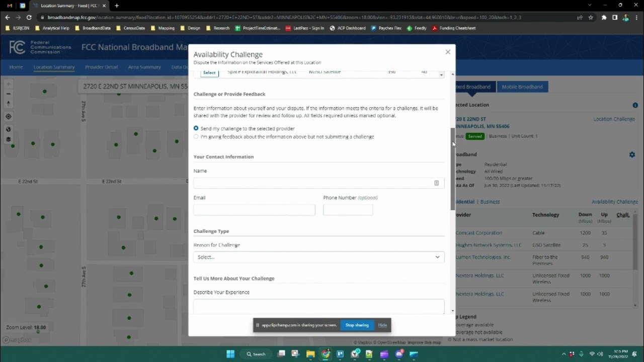Open the Home nav tab
The height and width of the screenshot is (362, 644).
16,67
